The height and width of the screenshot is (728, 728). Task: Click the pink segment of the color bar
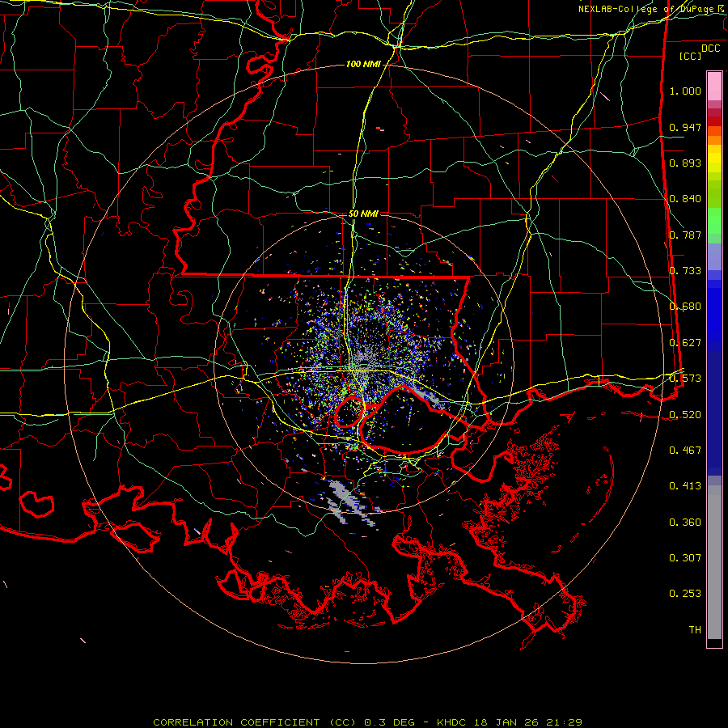pos(714,86)
